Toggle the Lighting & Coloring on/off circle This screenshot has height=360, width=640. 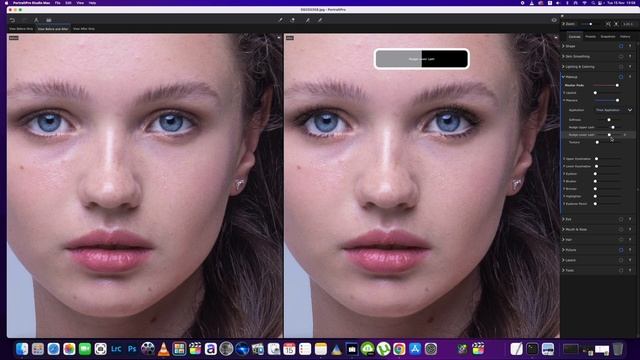click(x=621, y=66)
